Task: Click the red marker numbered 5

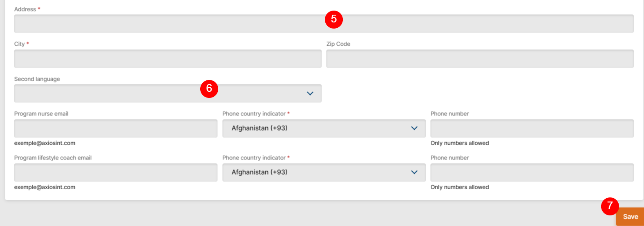Action: point(334,19)
